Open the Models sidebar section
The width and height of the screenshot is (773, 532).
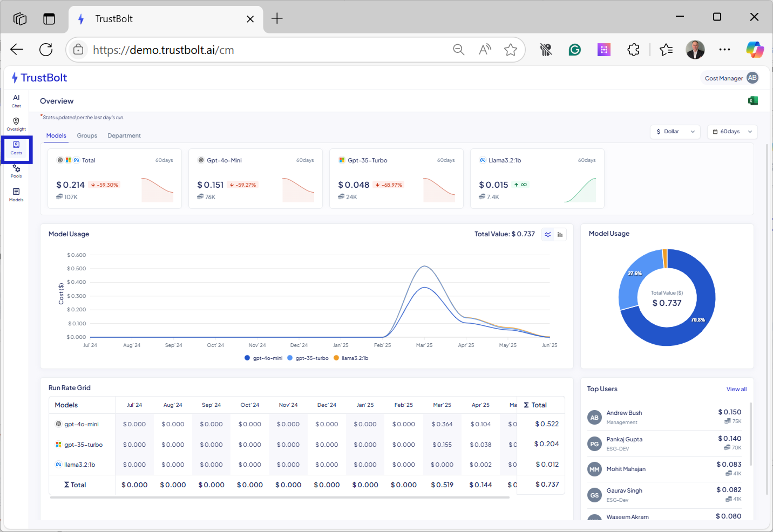point(16,195)
